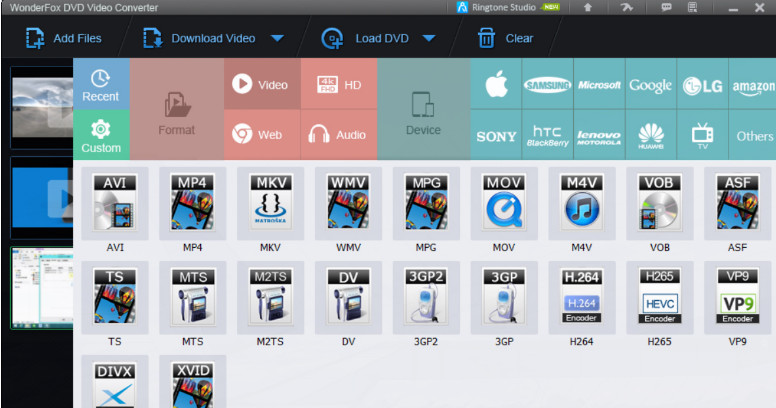Select the 3GP2 mobile format
This screenshot has width=776, height=408.
tap(426, 297)
